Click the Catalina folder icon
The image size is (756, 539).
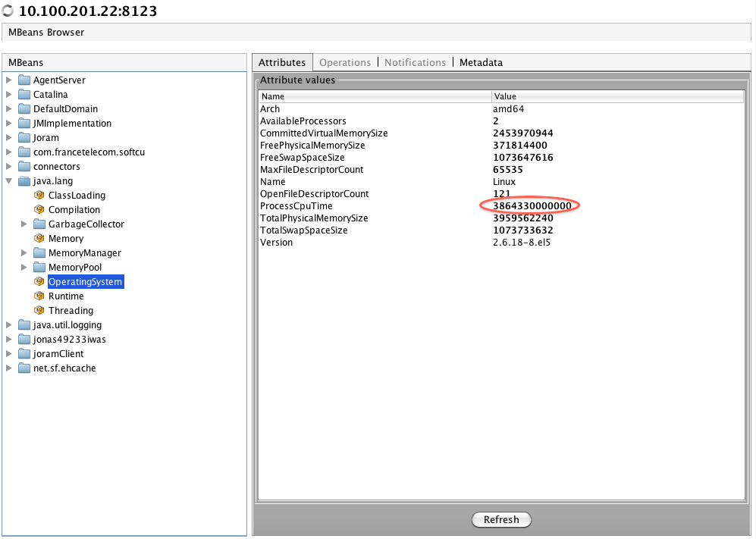coord(24,95)
